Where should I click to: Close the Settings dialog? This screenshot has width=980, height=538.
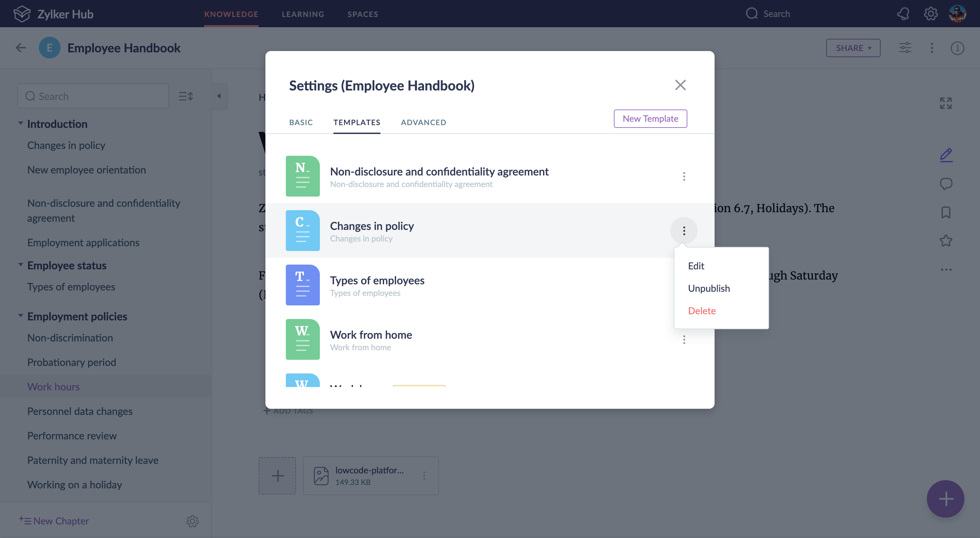680,85
